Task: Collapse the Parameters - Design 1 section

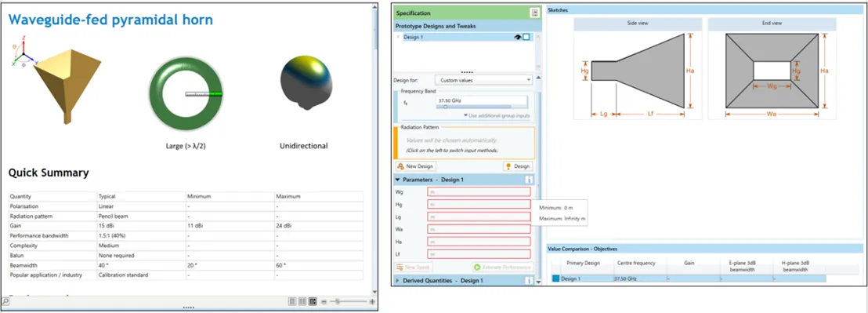Action: [x=397, y=180]
